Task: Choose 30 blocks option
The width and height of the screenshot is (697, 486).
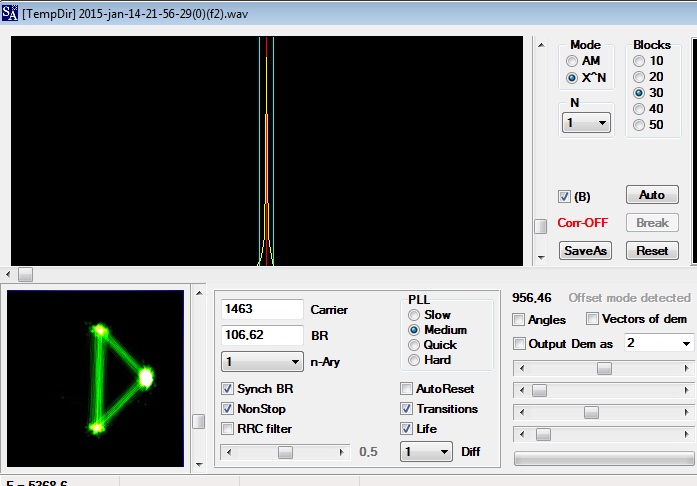Action: (639, 93)
